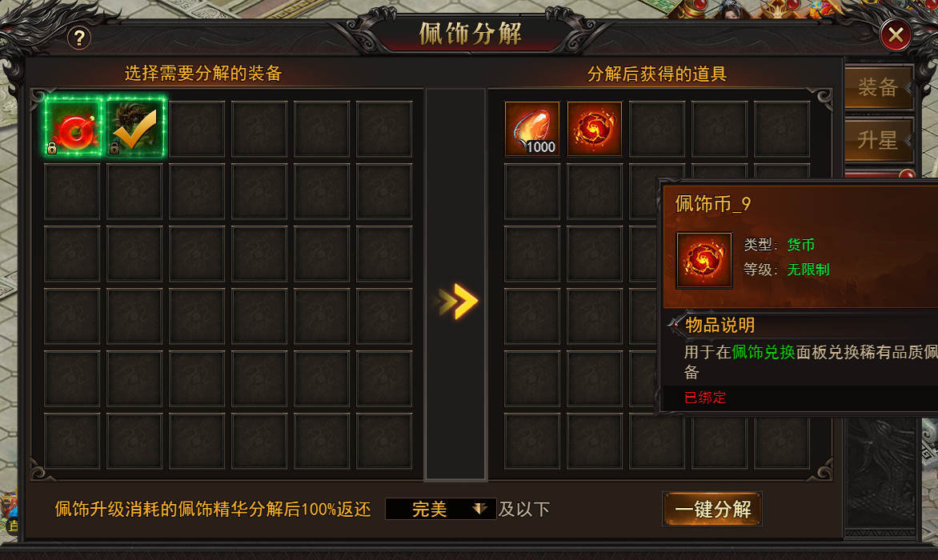Select the empty slot next to checked item
The image size is (938, 560).
197,129
